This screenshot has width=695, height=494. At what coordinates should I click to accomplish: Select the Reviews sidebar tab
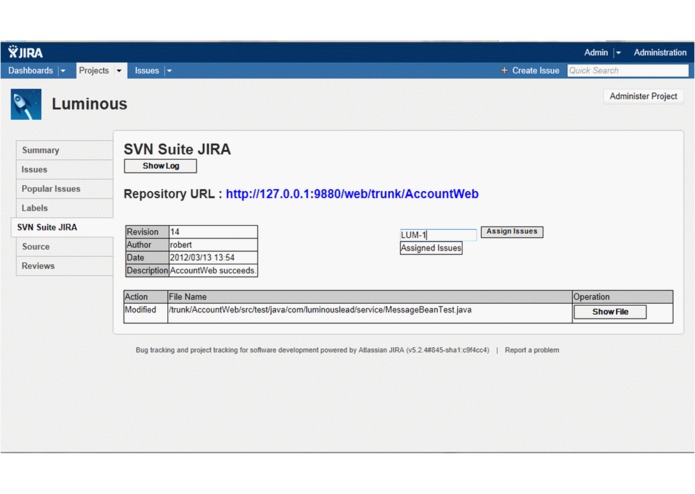[x=65, y=266]
